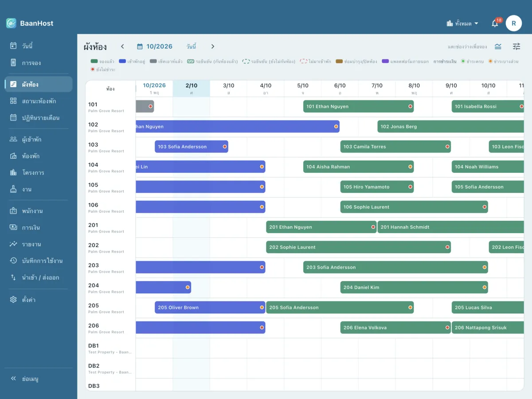
Task: Open การจอง bookings in the sidebar
Action: click(x=39, y=63)
